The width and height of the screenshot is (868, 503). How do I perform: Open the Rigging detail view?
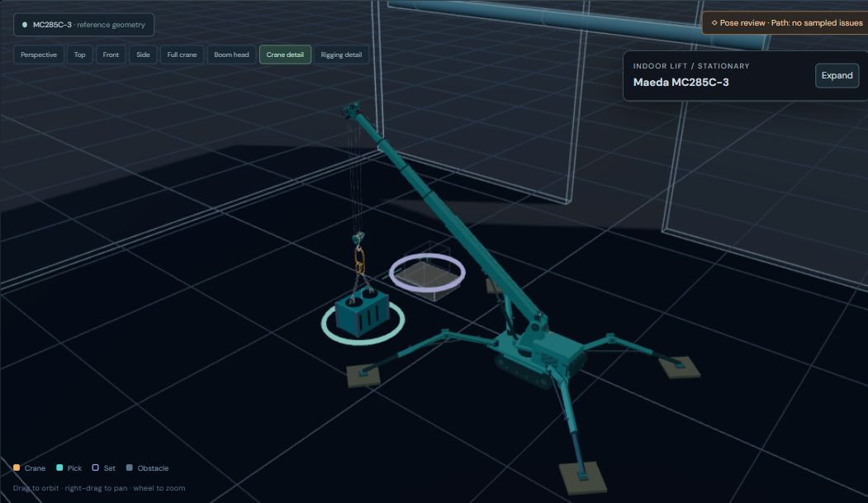pos(341,55)
